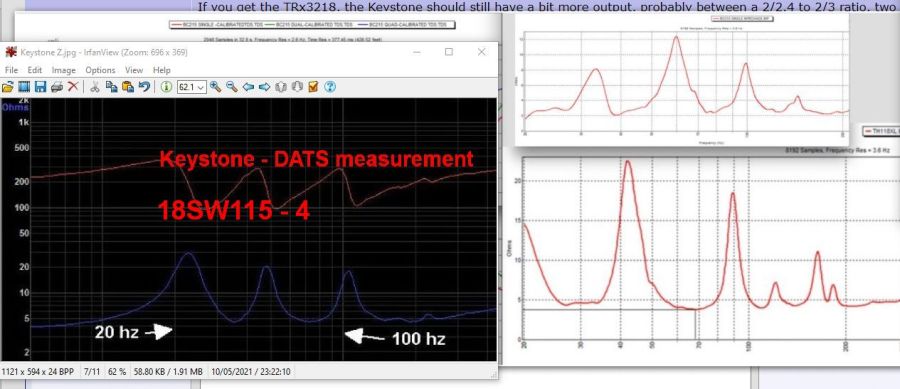Image resolution: width=900 pixels, height=389 pixels.
Task: Click status bar zoom value 62 %
Action: click(x=117, y=372)
